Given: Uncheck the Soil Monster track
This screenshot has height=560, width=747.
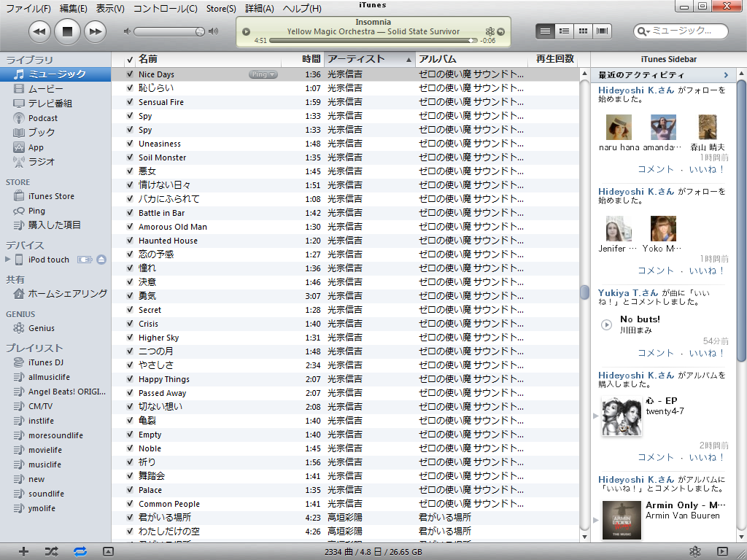Looking at the screenshot, I should (130, 157).
